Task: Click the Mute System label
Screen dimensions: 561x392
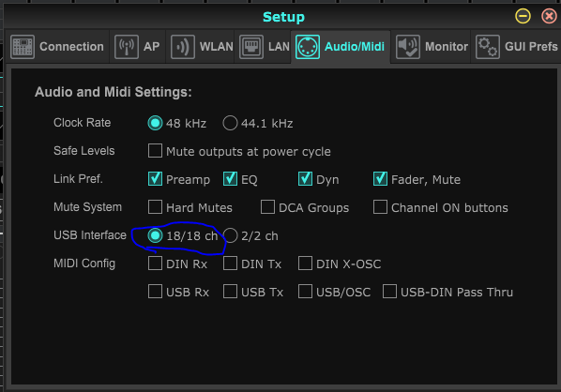Action: point(87,206)
